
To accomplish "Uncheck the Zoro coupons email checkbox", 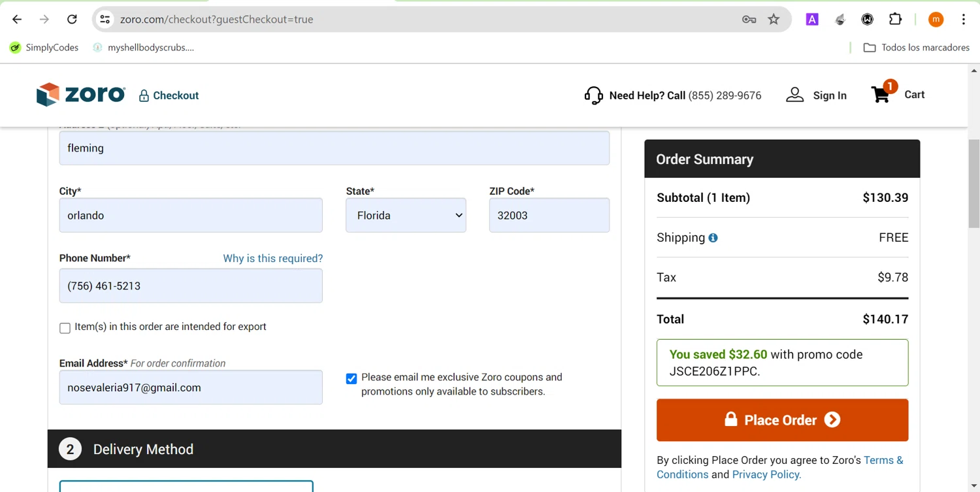I will (x=351, y=378).
